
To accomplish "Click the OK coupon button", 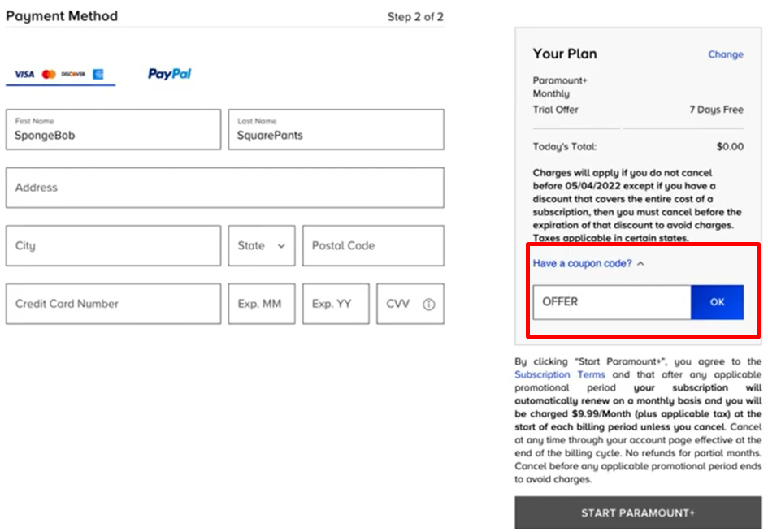I will click(x=717, y=302).
